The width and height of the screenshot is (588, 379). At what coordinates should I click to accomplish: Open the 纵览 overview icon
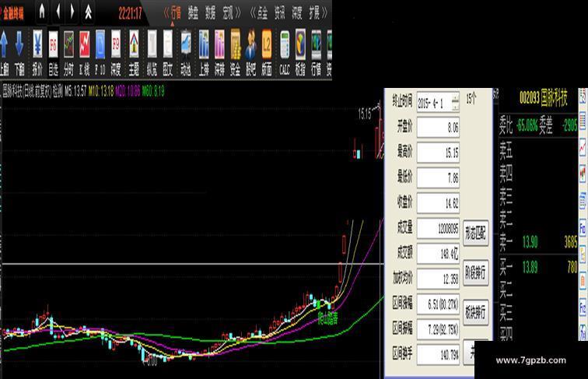coord(152,44)
